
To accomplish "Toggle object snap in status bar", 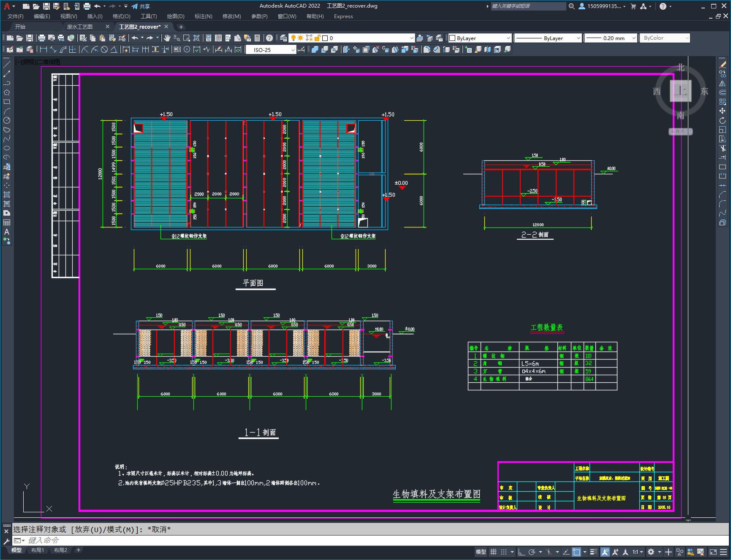I will tap(576, 552).
